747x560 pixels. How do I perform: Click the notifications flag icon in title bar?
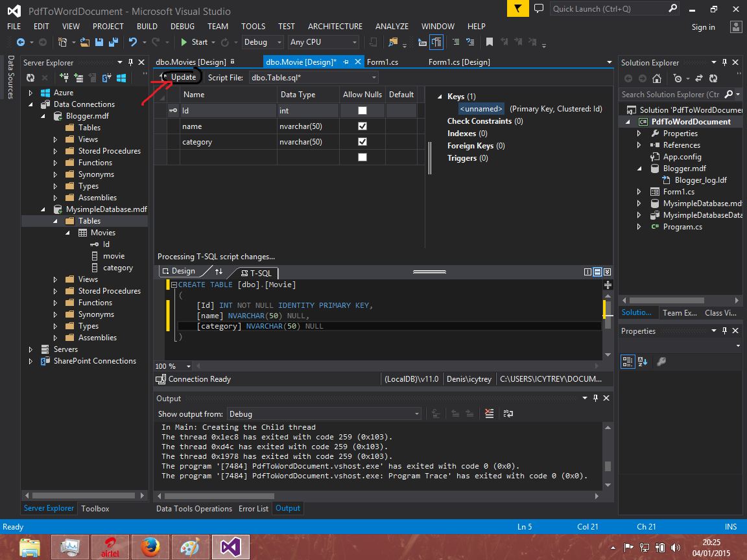point(517,8)
